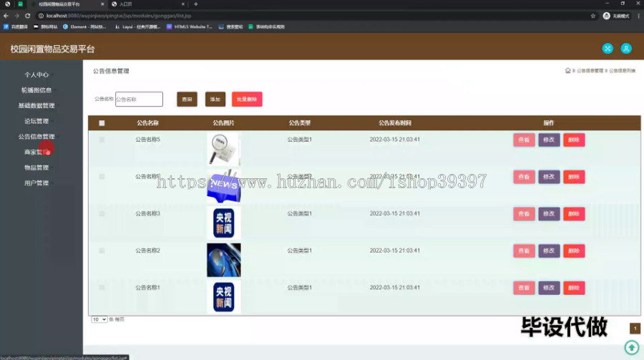Toggle the select-all checkbox in table header
644x360 pixels.
coord(102,123)
